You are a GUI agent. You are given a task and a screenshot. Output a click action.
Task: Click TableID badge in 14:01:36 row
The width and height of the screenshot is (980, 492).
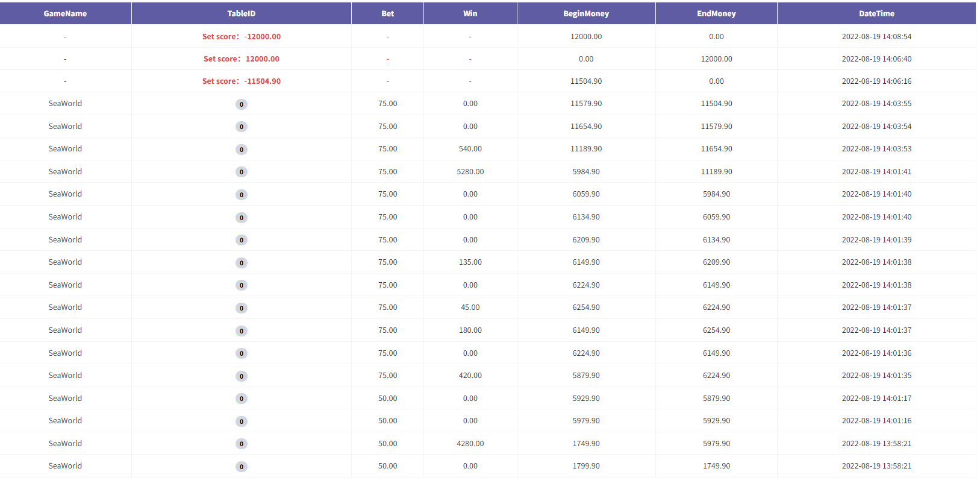242,353
